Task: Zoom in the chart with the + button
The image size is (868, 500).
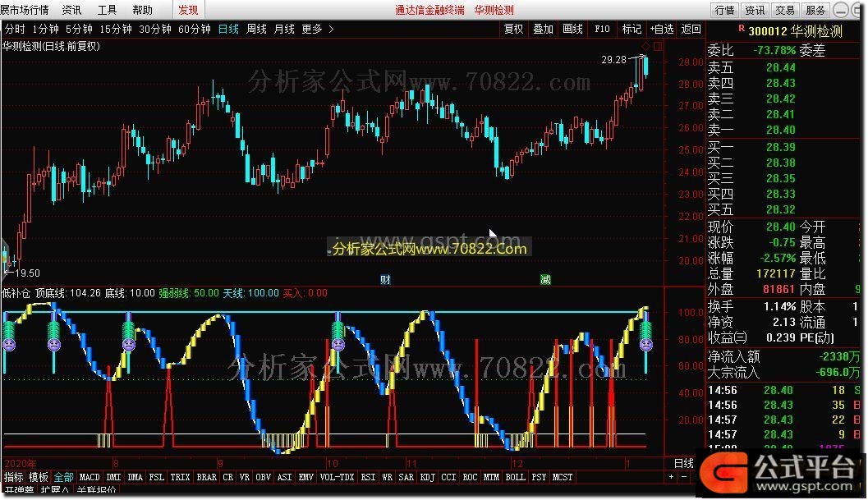Action: (672, 476)
